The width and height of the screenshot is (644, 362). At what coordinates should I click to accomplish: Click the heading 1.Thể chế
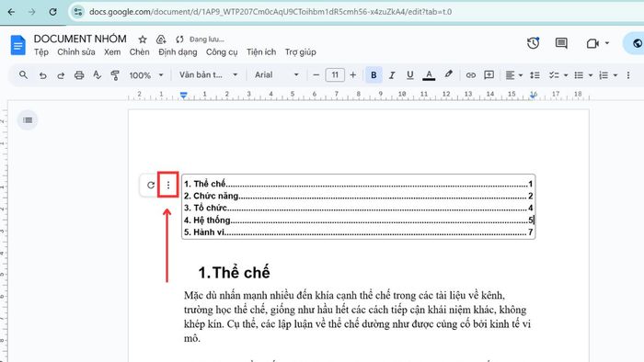point(234,273)
